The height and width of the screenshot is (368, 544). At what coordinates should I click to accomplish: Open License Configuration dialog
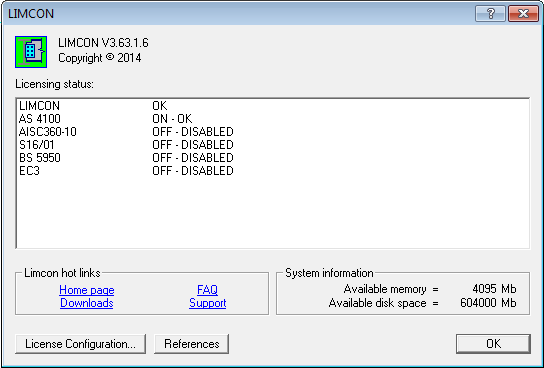pos(80,344)
